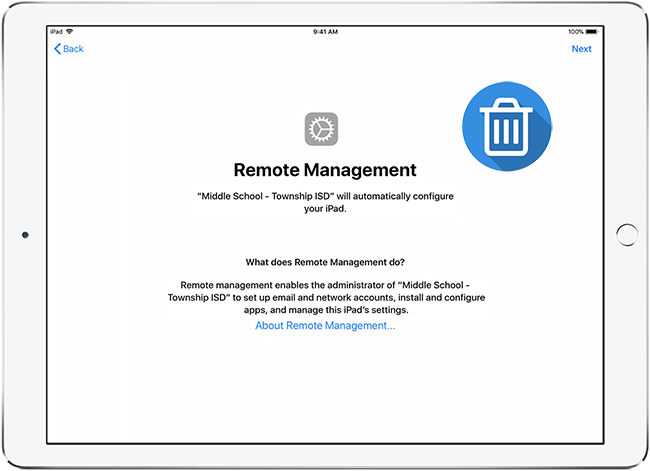The image size is (650, 471).
Task: Click 'What does Remote Management do?' text
Action: click(325, 262)
